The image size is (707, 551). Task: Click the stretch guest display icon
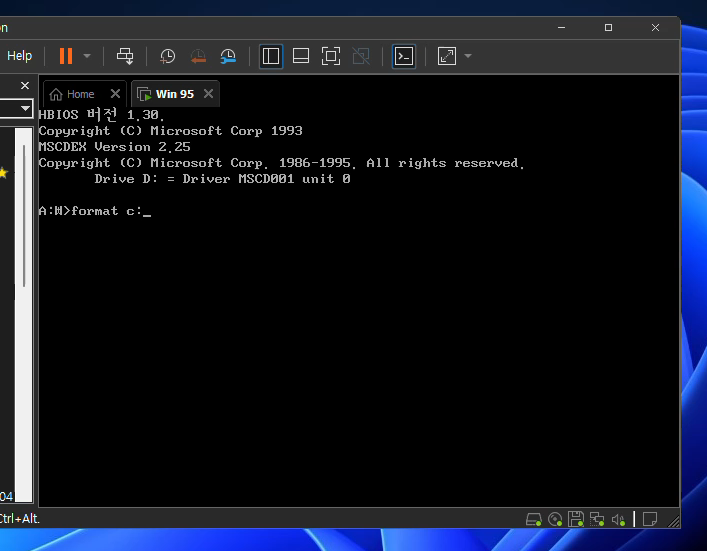coord(447,56)
